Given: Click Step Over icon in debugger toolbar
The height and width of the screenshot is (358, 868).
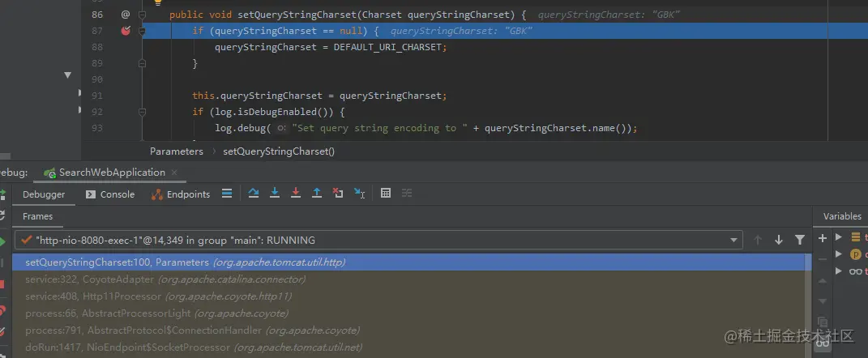Looking at the screenshot, I should click(x=254, y=193).
